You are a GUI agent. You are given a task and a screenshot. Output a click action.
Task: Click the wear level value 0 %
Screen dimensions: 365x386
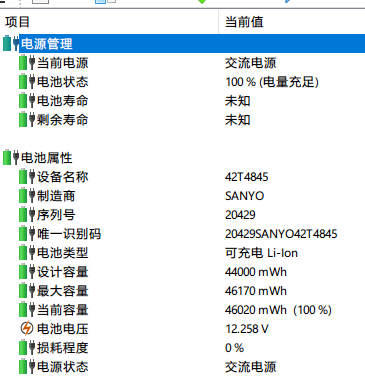[x=235, y=348]
